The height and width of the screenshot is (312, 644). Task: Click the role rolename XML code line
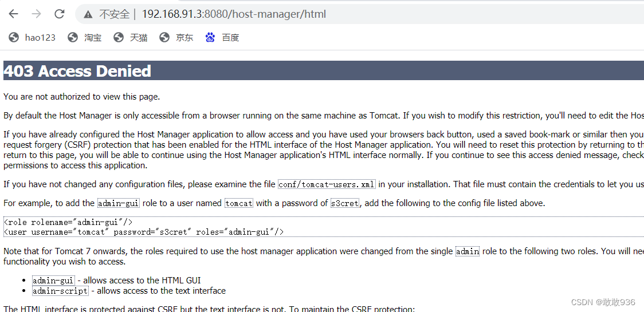[x=68, y=222]
